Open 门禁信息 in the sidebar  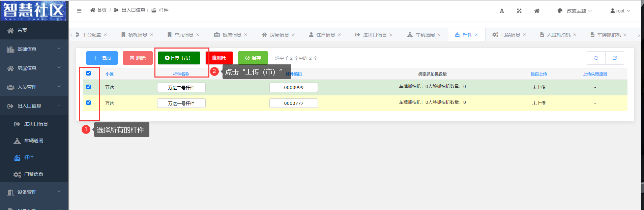pos(33,174)
